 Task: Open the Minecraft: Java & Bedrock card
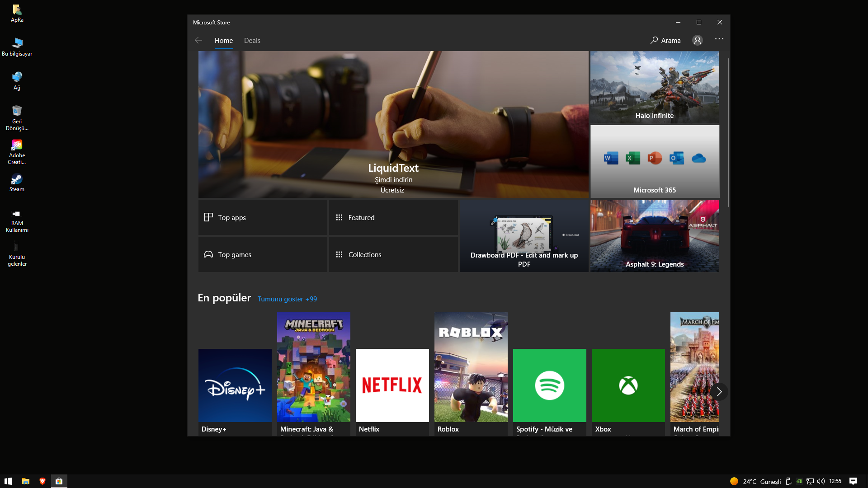(x=314, y=374)
